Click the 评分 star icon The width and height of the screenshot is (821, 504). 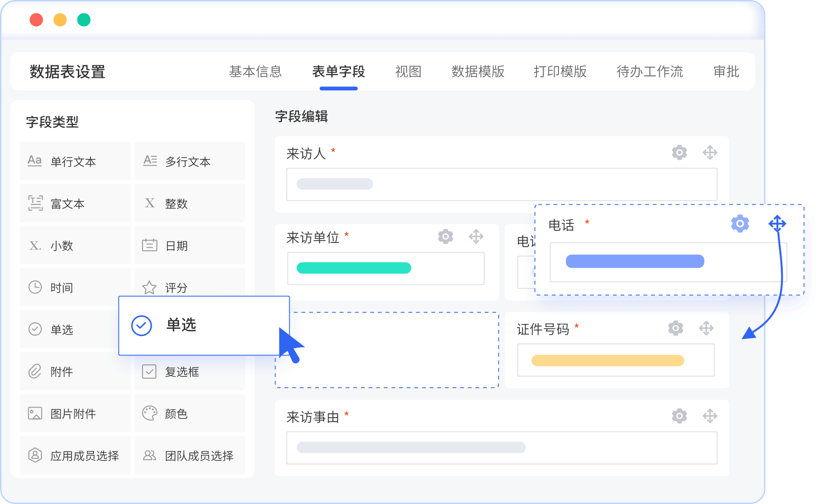pyautogui.click(x=149, y=287)
